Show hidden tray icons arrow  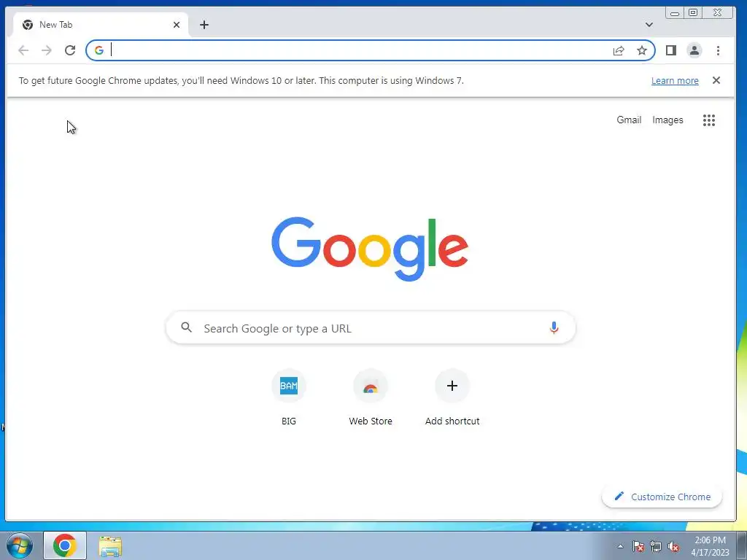tap(620, 547)
